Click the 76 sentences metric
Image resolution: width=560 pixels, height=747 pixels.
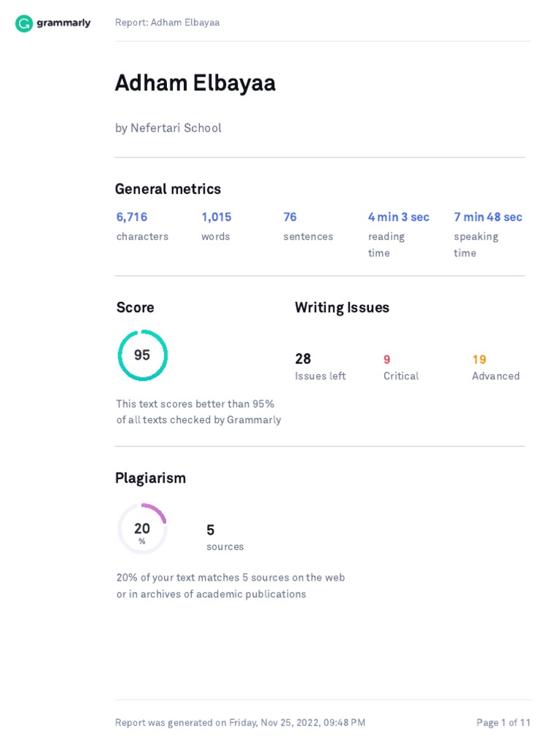(x=290, y=217)
